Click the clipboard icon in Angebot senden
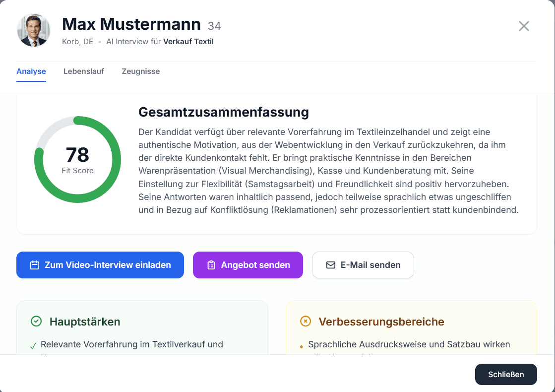The height and width of the screenshot is (392, 555). point(211,265)
